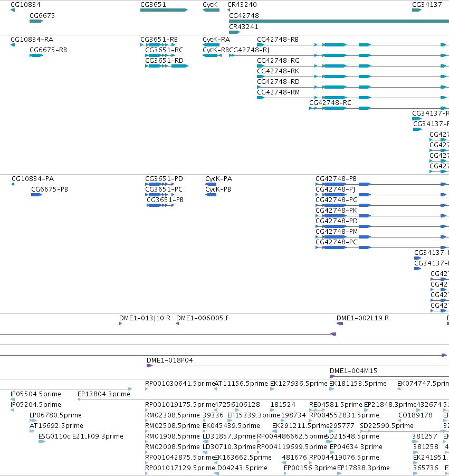Viewport: 449px width, 476px height.
Task: Open EST EK045439.5prime
Action: click(x=231, y=425)
